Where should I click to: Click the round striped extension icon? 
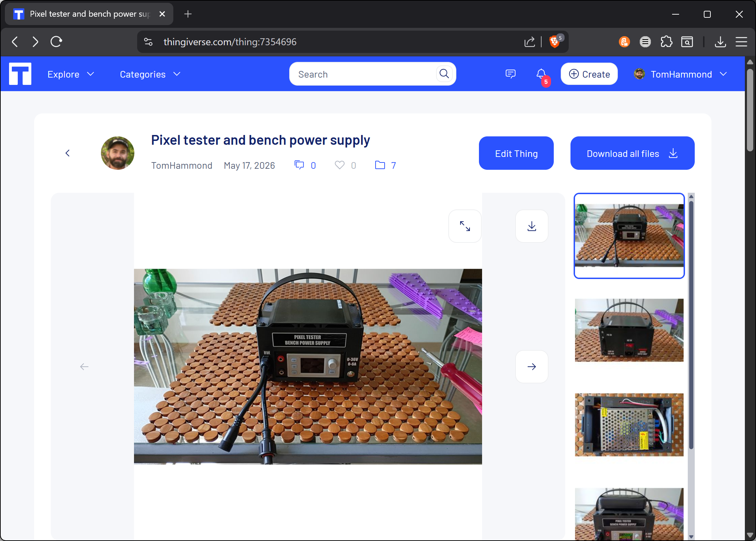click(x=645, y=42)
